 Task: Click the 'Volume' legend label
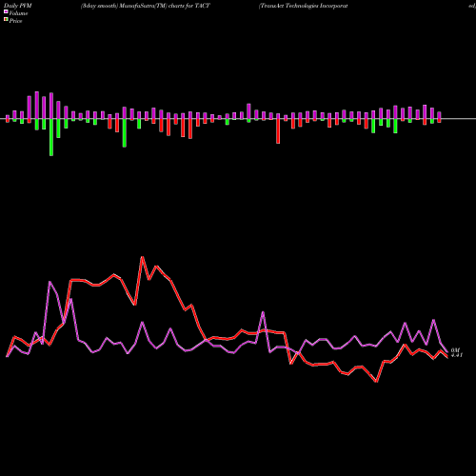coord(18,13)
